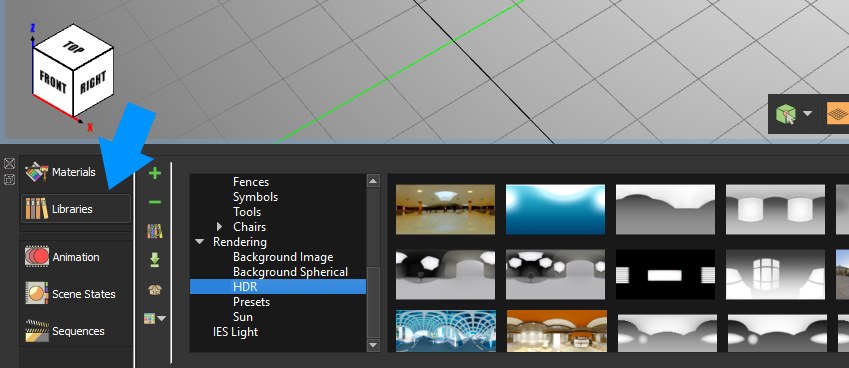Click the green minus remove-library icon
Screen dimensions: 849x368
pos(155,202)
